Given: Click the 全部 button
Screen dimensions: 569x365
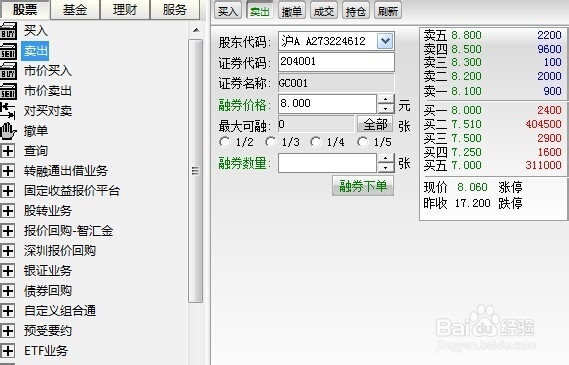Looking at the screenshot, I should click(375, 125).
